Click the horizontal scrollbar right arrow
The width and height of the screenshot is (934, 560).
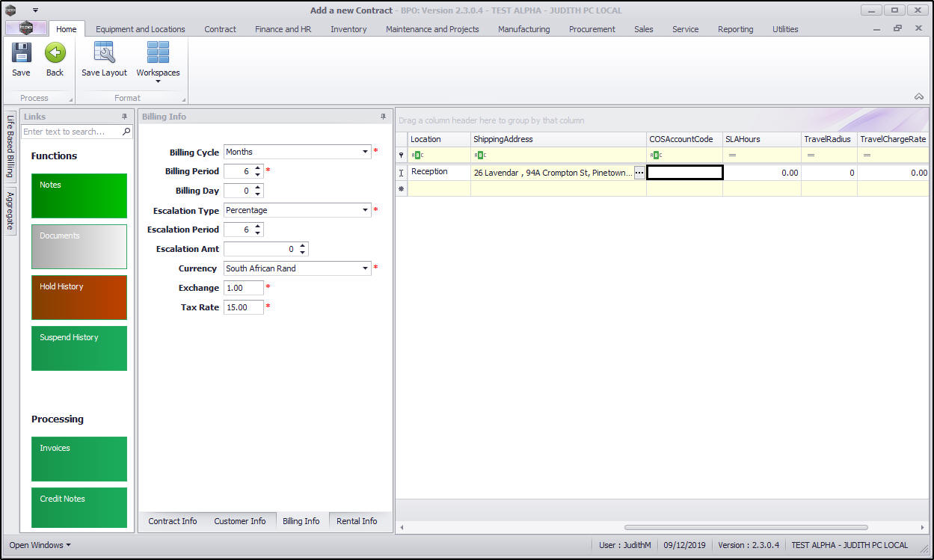923,527
